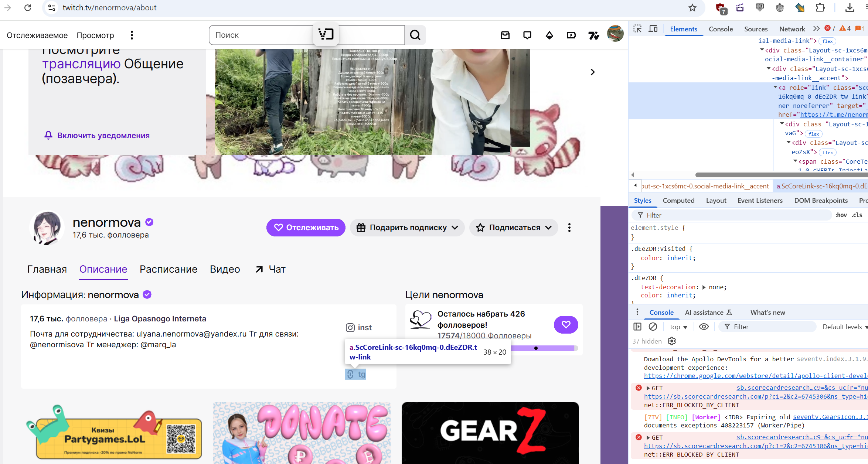This screenshot has width=868, height=464.
Task: Open the Event Listeners tab
Action: click(x=760, y=201)
